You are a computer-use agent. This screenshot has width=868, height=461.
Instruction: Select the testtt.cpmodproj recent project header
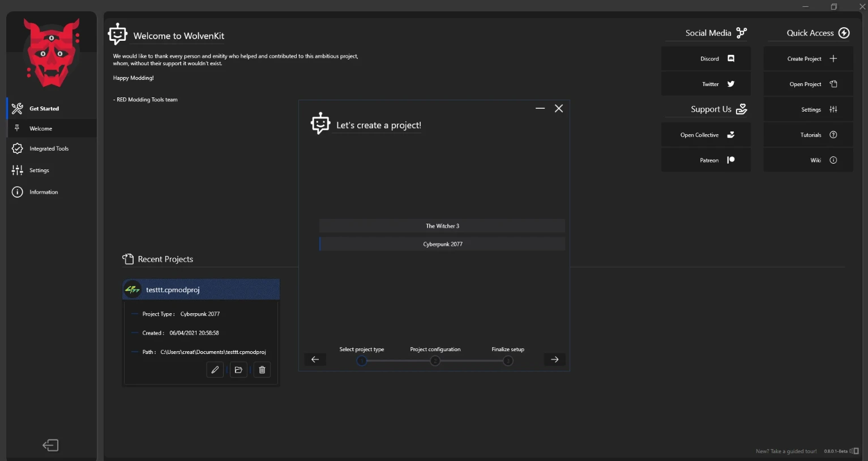[201, 289]
